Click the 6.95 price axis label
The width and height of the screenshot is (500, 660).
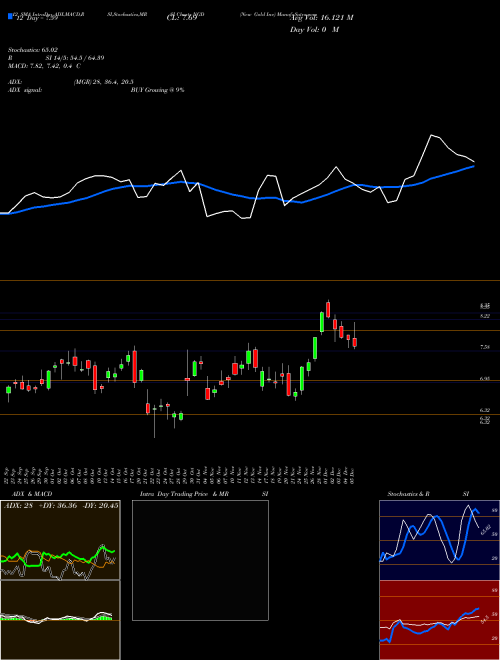click(x=484, y=379)
